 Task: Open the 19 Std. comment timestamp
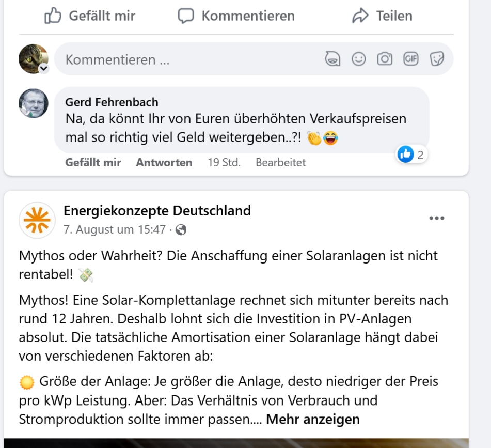point(224,162)
